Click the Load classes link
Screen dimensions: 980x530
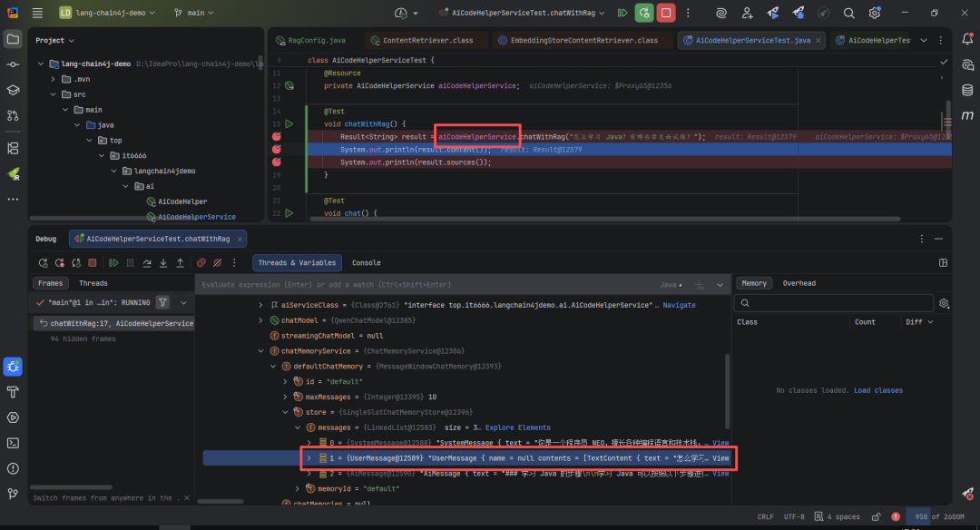coord(878,390)
